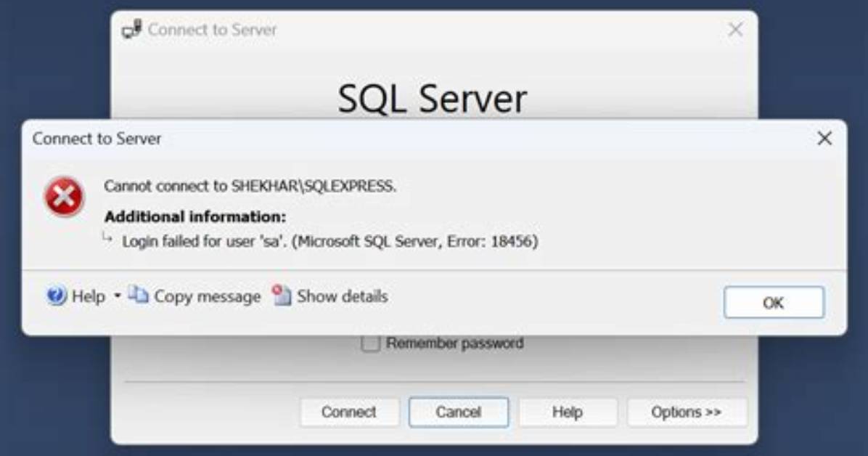Open Help in the error dialog

click(x=76, y=296)
